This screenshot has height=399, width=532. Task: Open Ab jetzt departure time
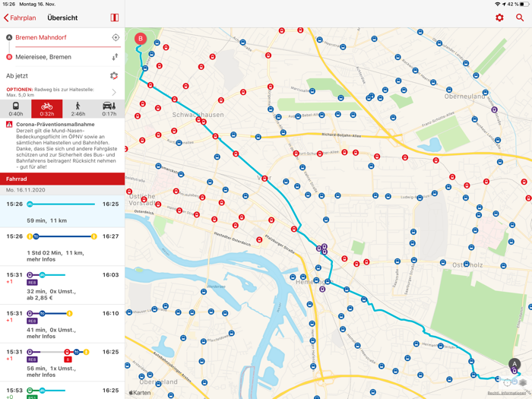pos(17,76)
